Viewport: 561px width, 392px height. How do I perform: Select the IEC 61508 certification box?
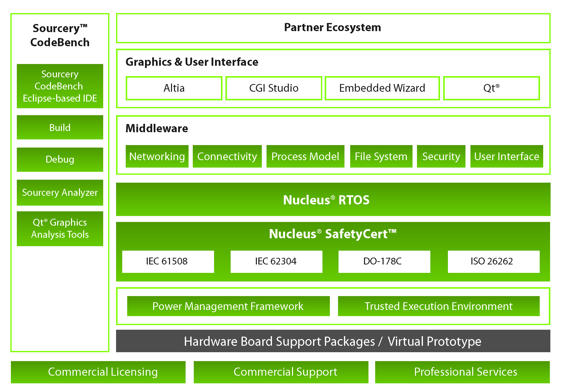coord(168,261)
